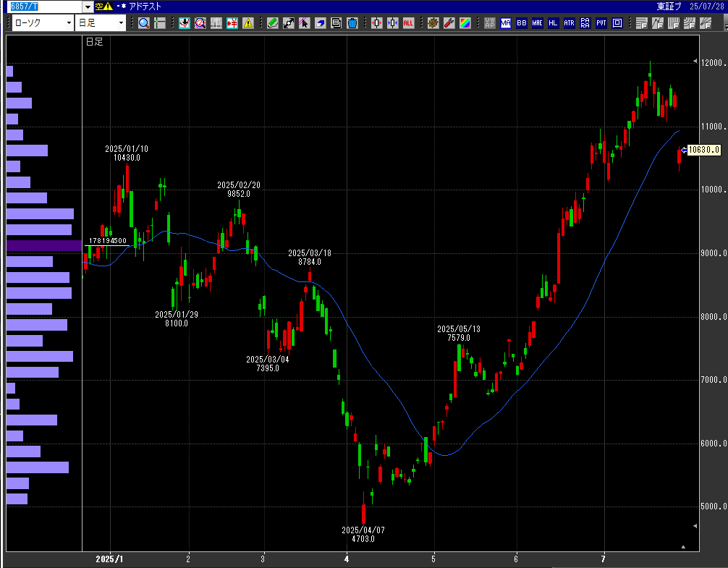Image resolution: width=728 pixels, height=568 pixels.
Task: Click the アドテスト stock name
Action: pyautogui.click(x=145, y=7)
